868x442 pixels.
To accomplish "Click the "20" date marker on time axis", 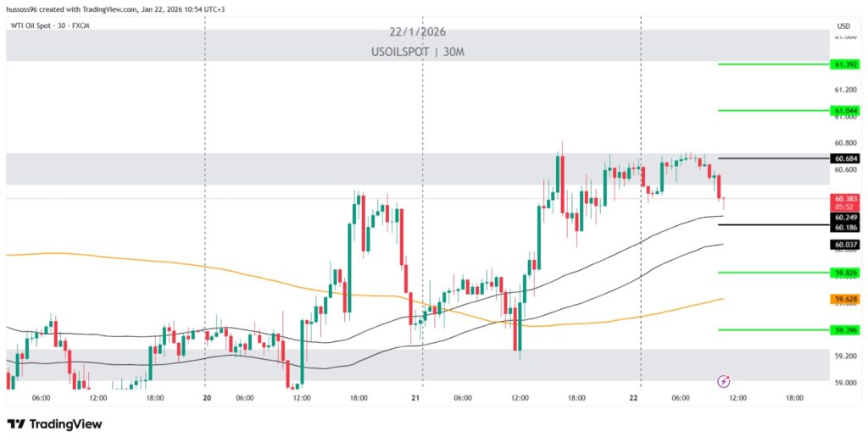I will (206, 398).
